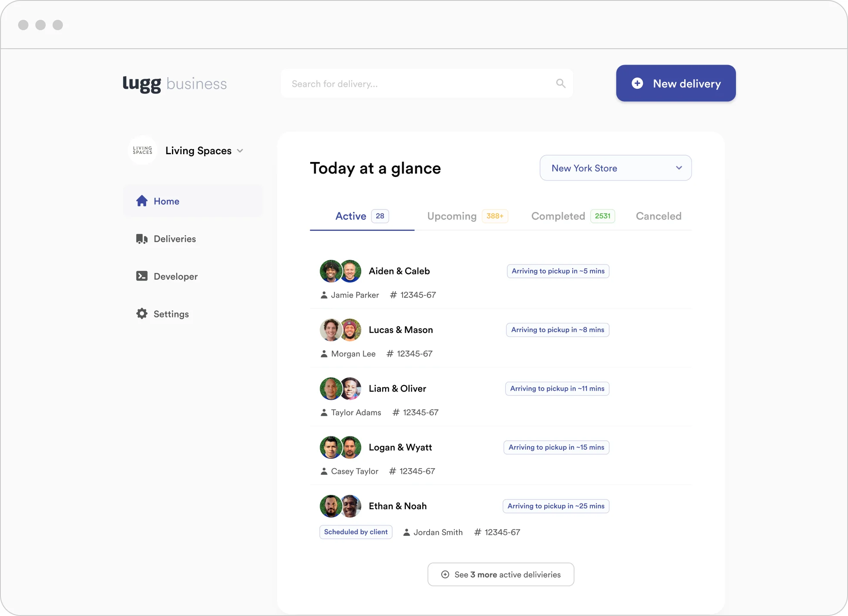Click person icon beside Jordan Smith
Screen dimensions: 848x616
(406, 532)
